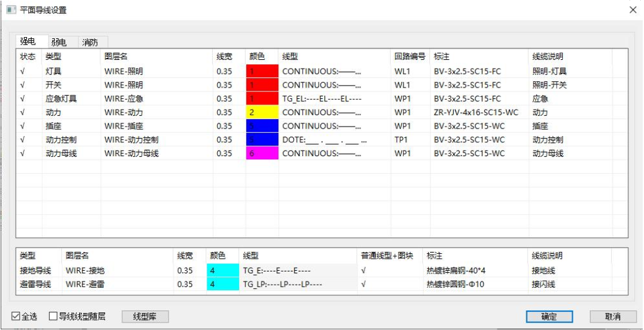Open the 消防 tab
The height and width of the screenshot is (330, 644).
pyautogui.click(x=90, y=42)
